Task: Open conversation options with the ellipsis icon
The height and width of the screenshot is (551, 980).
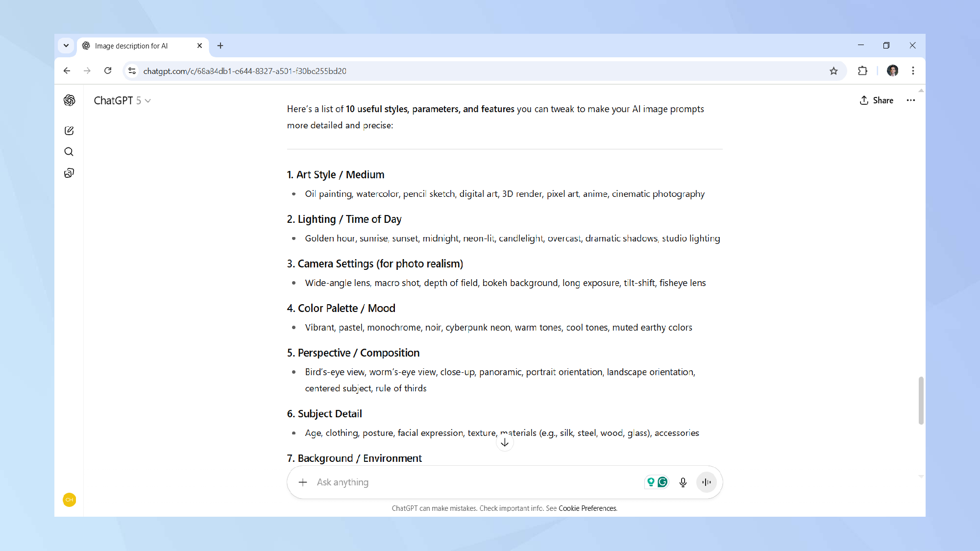Action: tap(910, 100)
